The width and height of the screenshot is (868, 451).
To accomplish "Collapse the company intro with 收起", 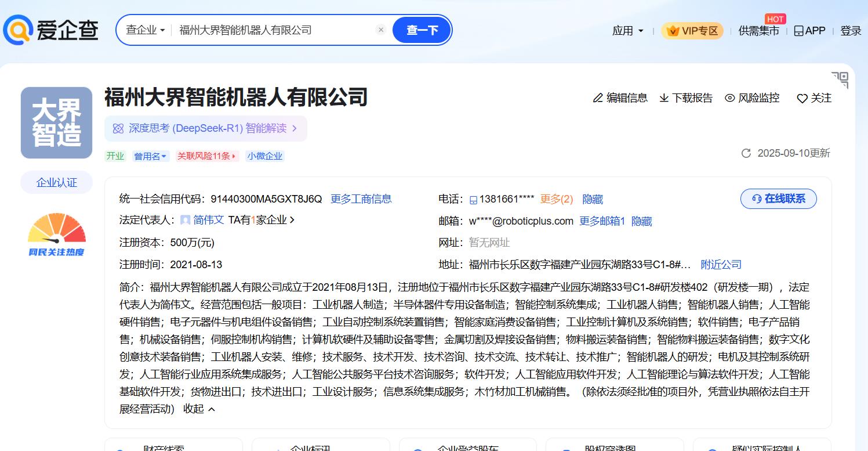I will (199, 409).
